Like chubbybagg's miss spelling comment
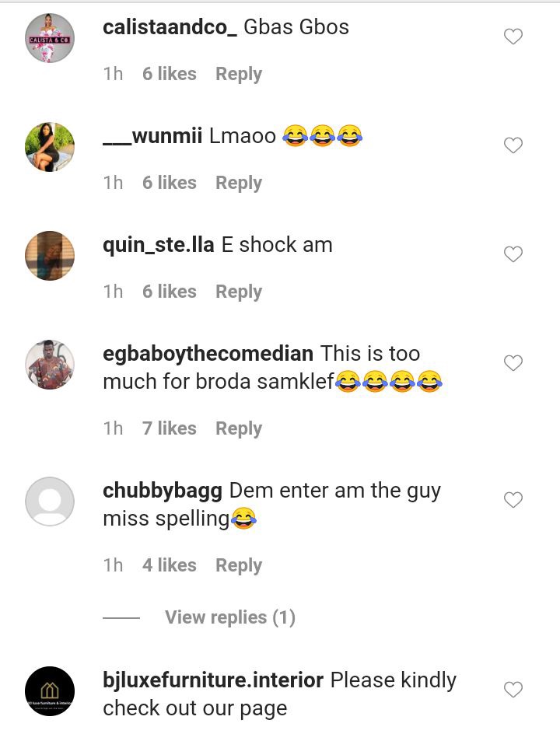The width and height of the screenshot is (560, 734). pyautogui.click(x=513, y=500)
